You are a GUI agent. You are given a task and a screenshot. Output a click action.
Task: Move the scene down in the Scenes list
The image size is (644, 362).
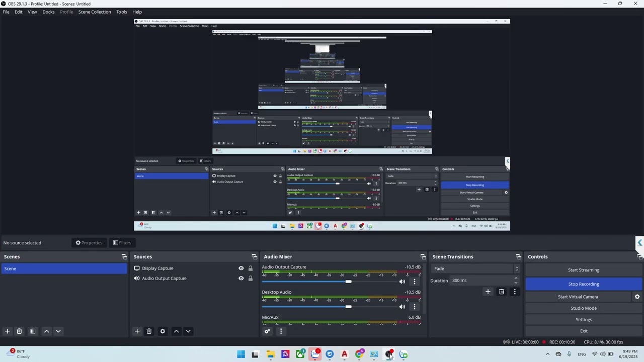pos(58,331)
